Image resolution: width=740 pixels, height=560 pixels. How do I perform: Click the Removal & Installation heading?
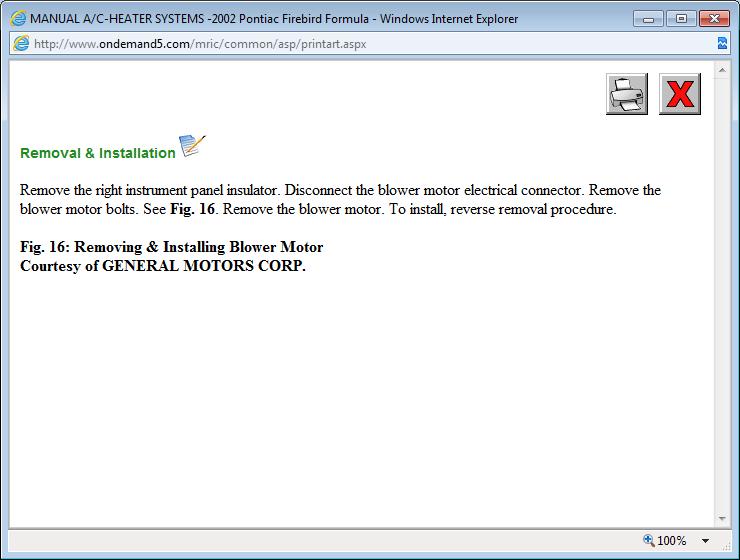tap(98, 153)
